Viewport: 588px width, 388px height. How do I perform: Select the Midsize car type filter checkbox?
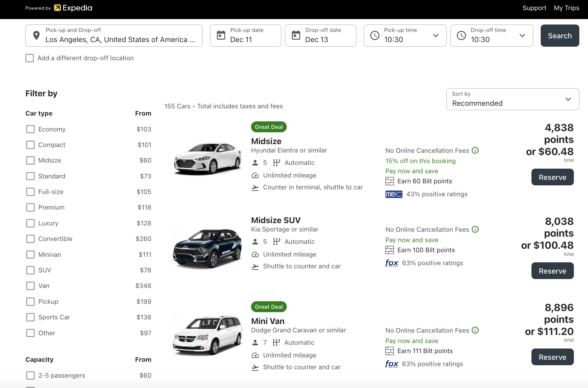pos(30,160)
